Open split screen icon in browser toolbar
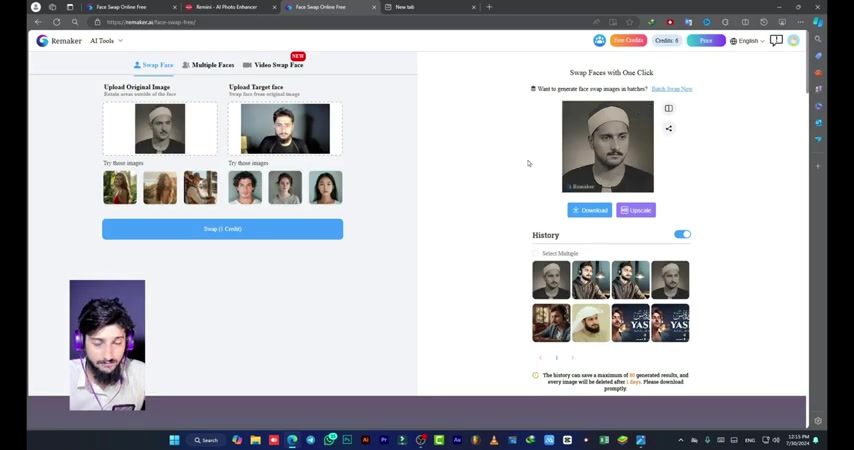The width and height of the screenshot is (854, 450). 745,22
